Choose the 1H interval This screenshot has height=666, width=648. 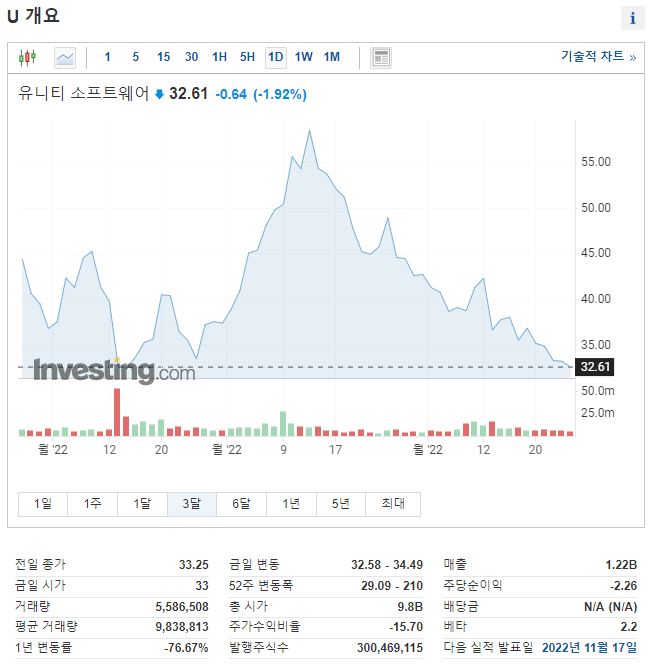point(220,57)
